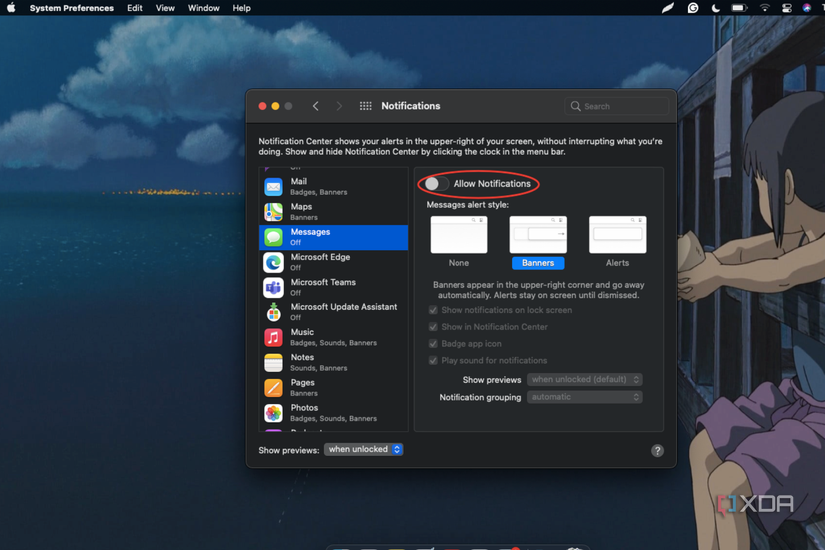Screen dimensions: 825x550
Task: Click the Maps app icon in list
Action: 273,212
